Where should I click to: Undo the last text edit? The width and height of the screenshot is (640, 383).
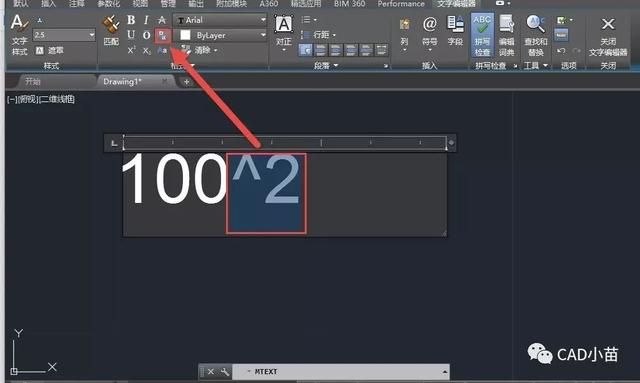click(561, 51)
